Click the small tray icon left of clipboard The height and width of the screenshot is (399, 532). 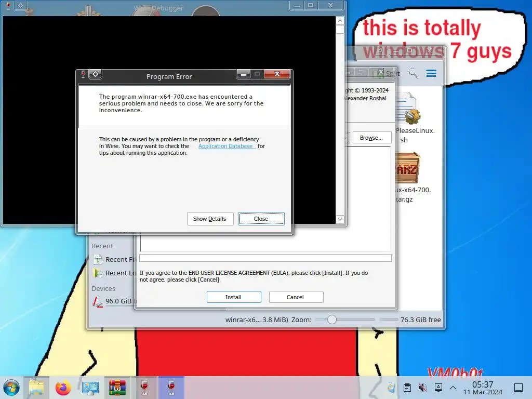[391, 388]
